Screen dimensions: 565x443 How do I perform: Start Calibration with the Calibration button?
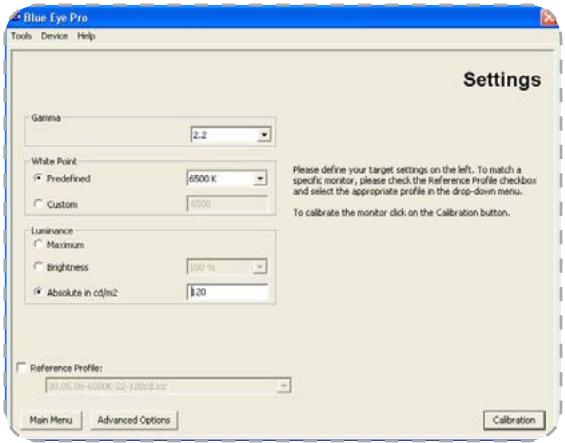click(514, 420)
